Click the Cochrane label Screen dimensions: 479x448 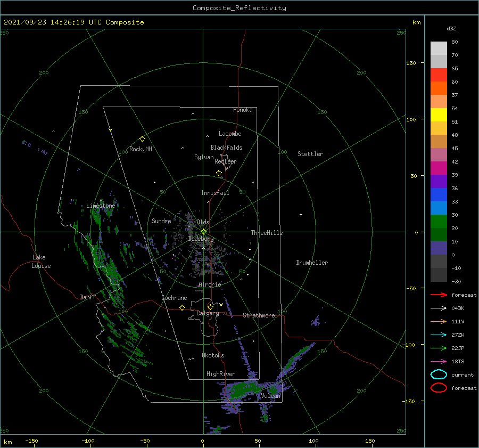click(174, 298)
